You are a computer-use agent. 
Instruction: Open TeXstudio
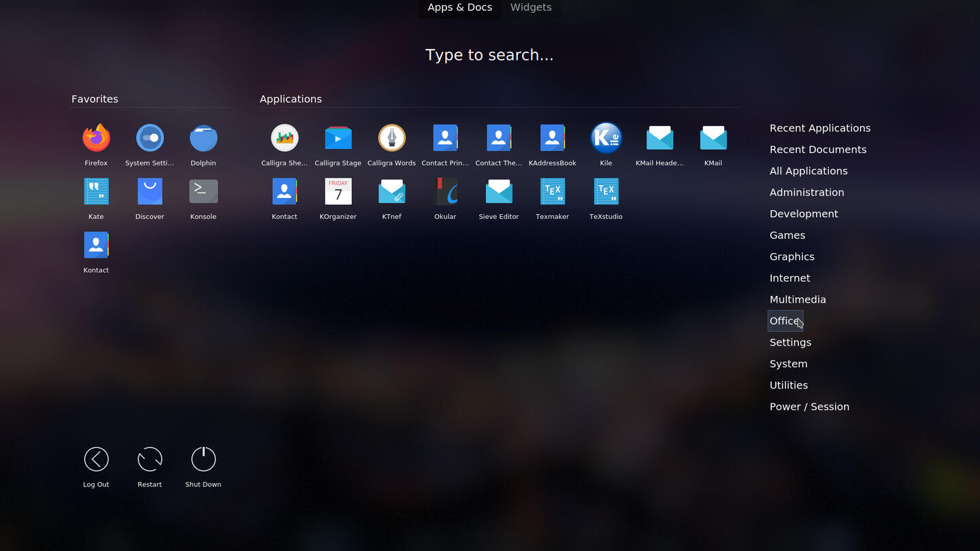point(606,198)
